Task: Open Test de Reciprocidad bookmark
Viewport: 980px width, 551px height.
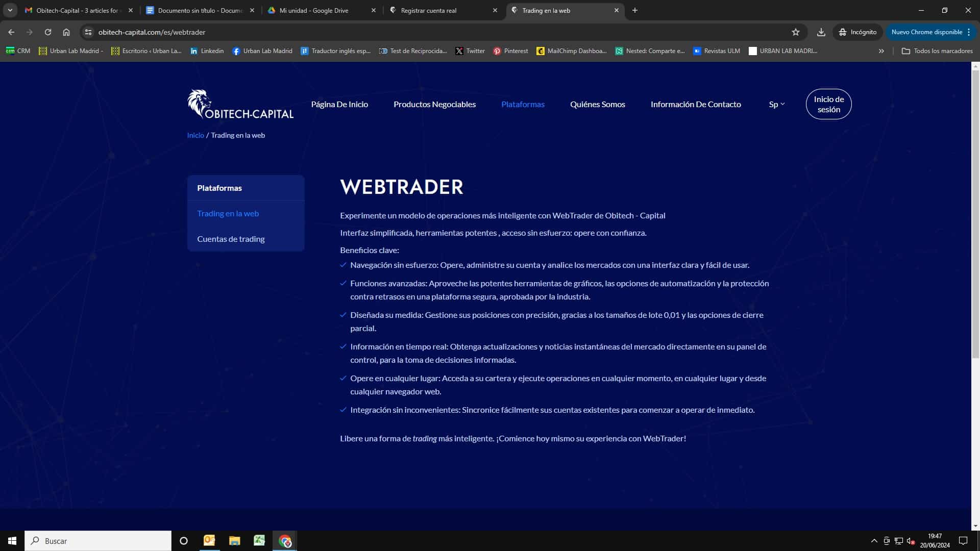Action: (x=413, y=51)
